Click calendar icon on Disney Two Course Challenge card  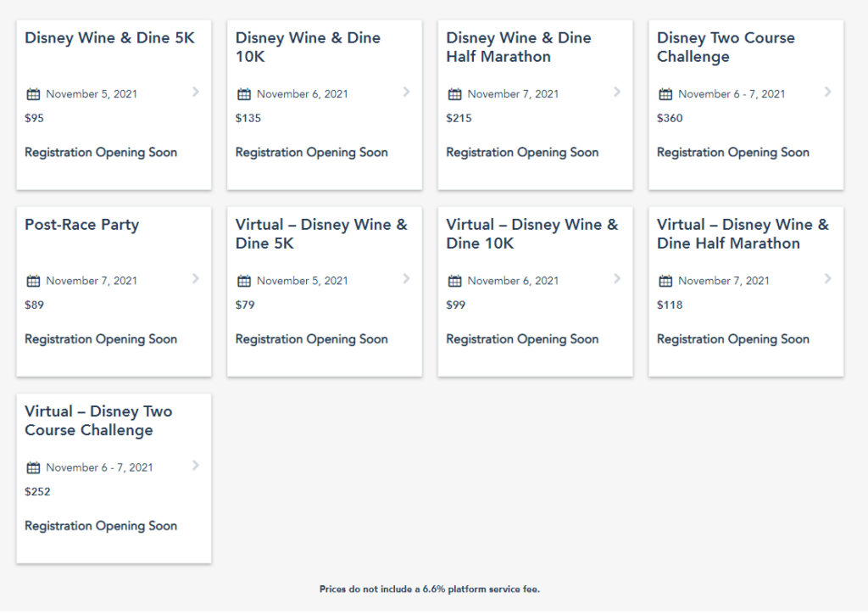pos(665,94)
